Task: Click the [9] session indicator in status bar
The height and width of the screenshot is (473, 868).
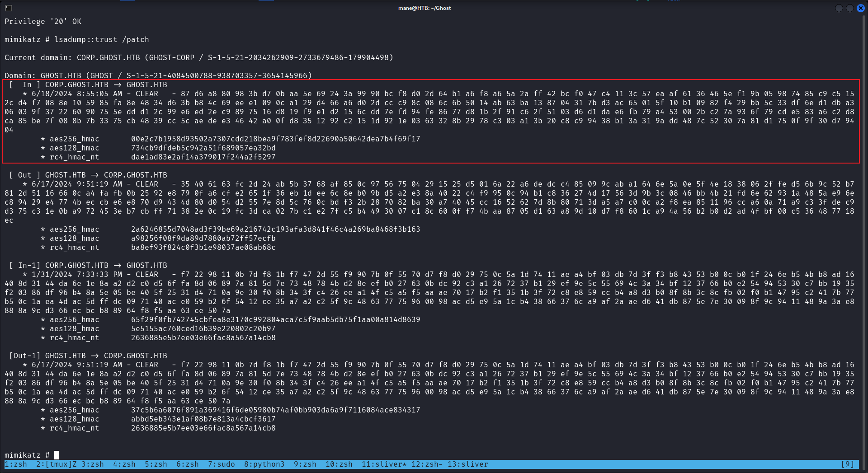Action: point(848,464)
